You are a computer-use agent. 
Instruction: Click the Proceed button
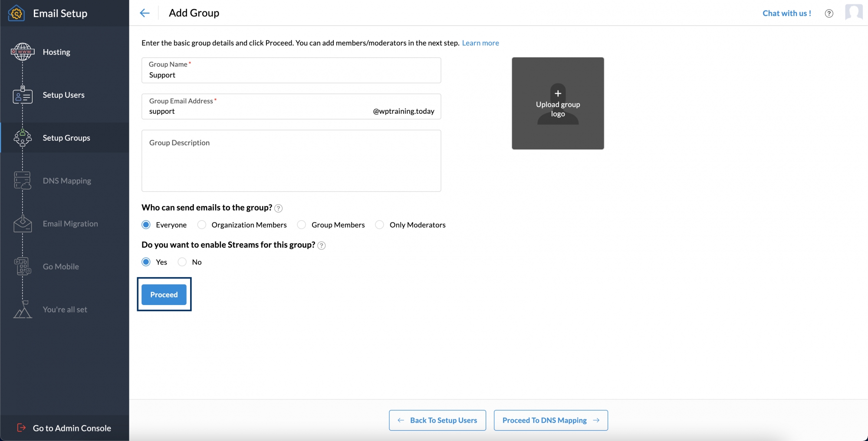click(x=164, y=294)
